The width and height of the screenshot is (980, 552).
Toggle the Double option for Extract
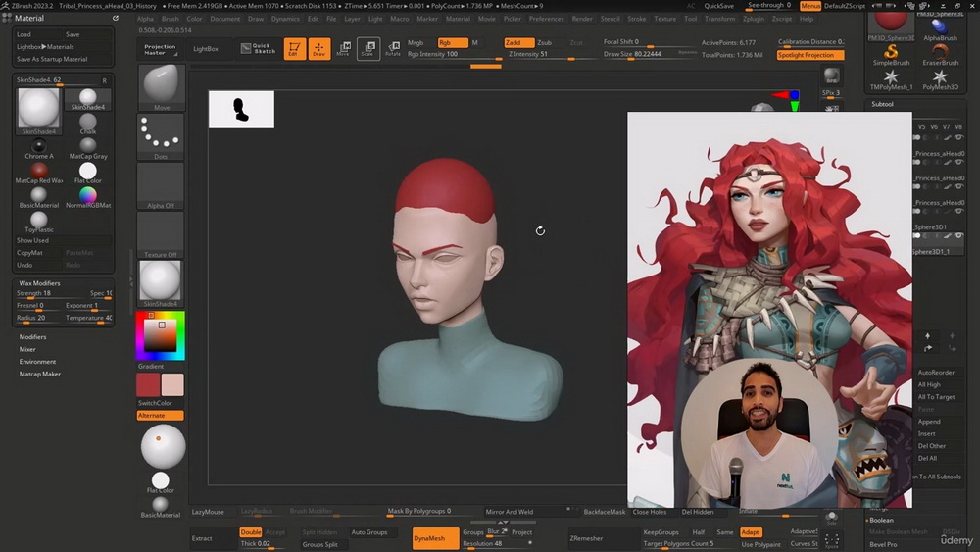click(251, 532)
